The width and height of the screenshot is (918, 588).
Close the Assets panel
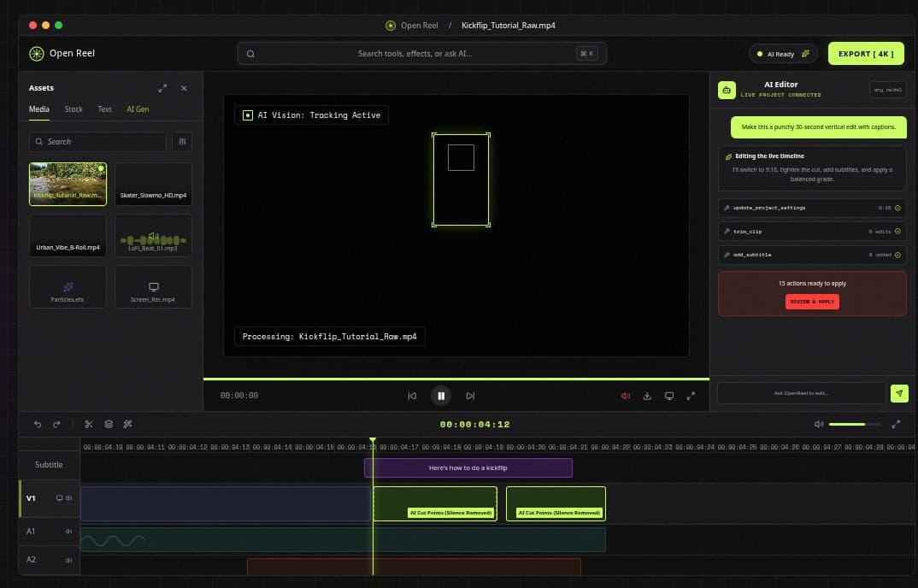(184, 88)
